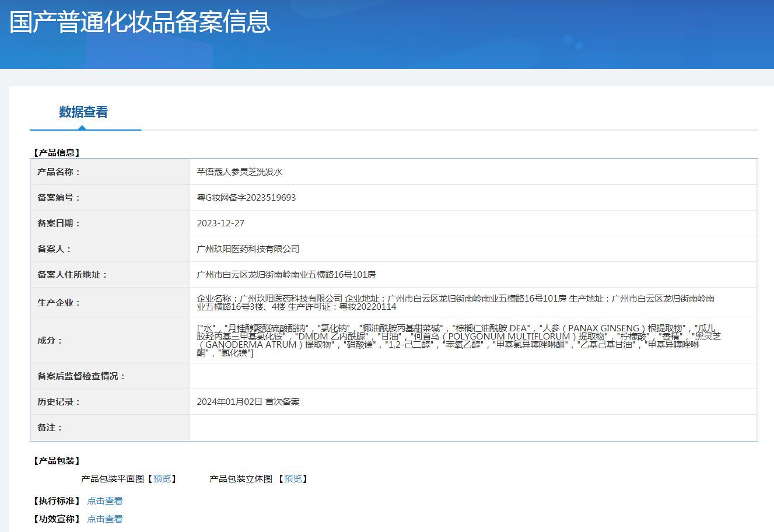This screenshot has width=774, height=532.
Task: Click the 产品名称 row label
Action: [x=59, y=172]
